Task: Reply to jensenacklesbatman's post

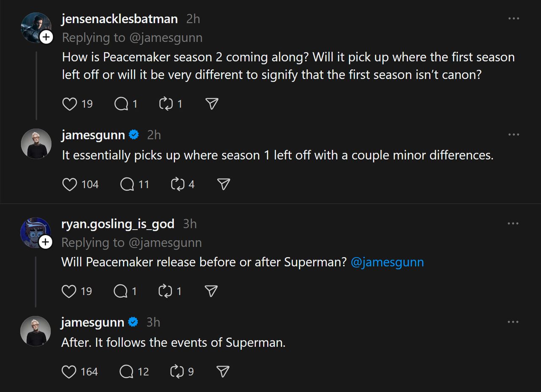Action: point(121,104)
